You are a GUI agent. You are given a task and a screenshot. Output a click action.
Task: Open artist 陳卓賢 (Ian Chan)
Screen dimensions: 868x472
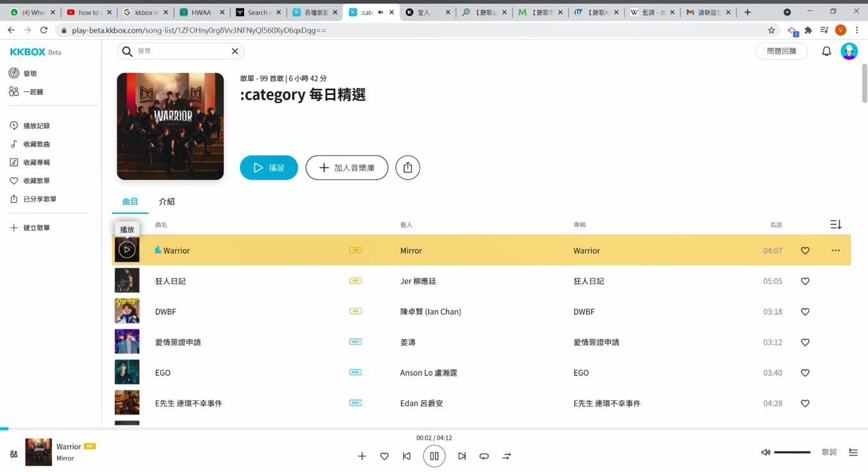[430, 312]
